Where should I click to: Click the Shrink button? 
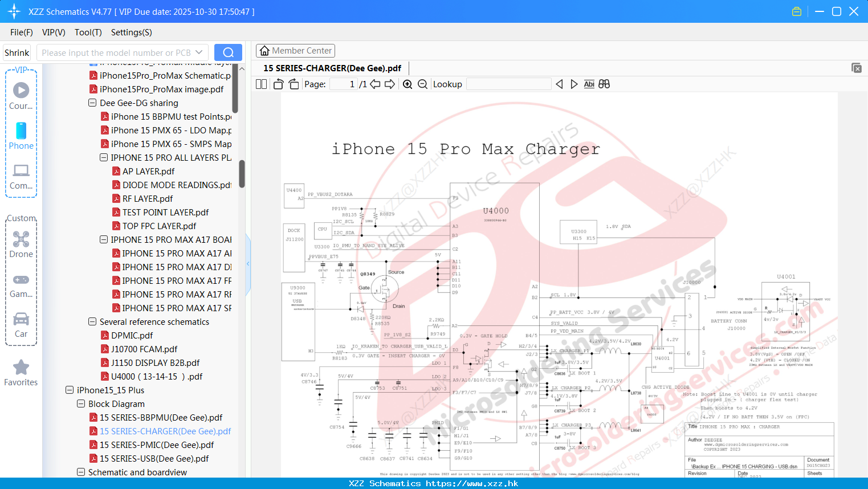tap(17, 52)
